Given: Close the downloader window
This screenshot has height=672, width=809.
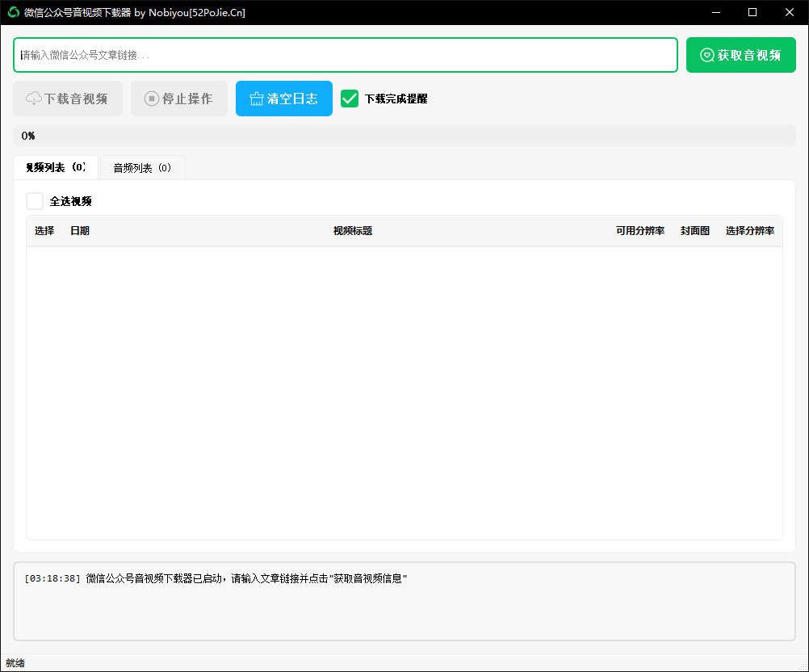Looking at the screenshot, I should (x=790, y=12).
